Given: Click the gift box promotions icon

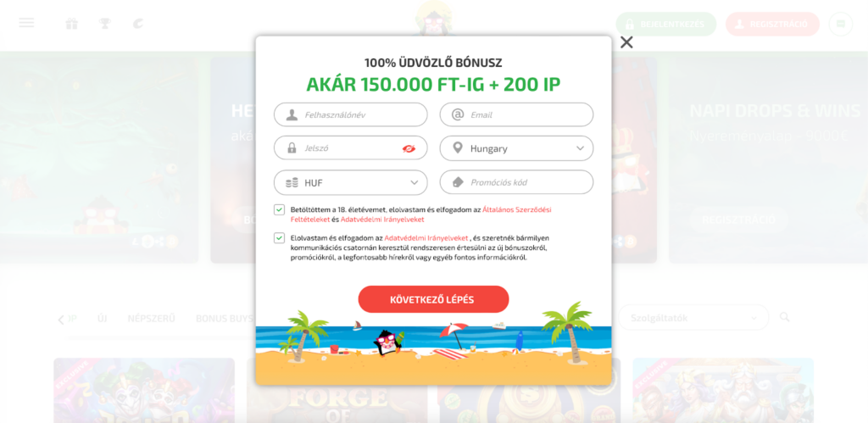Looking at the screenshot, I should point(71,24).
